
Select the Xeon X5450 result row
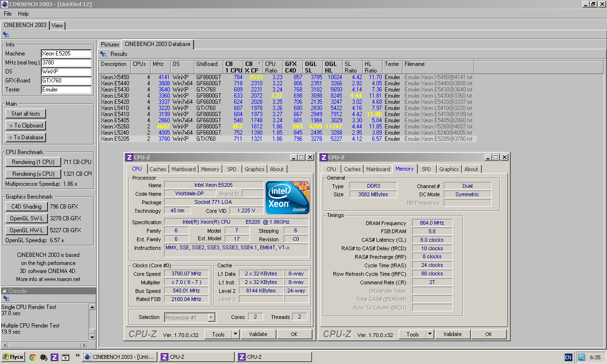click(288, 77)
